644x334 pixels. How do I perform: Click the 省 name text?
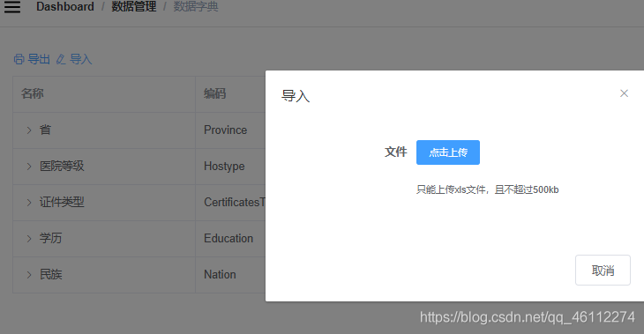coord(45,130)
